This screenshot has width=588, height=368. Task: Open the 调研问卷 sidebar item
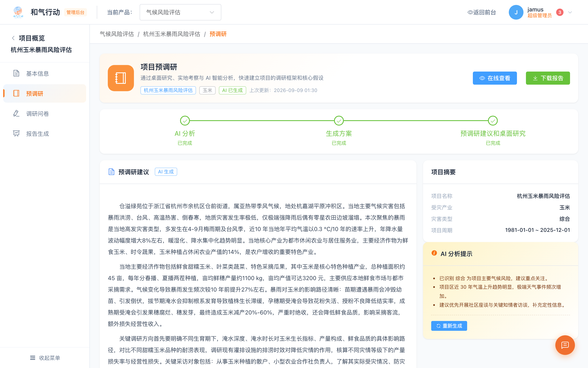tap(45, 114)
